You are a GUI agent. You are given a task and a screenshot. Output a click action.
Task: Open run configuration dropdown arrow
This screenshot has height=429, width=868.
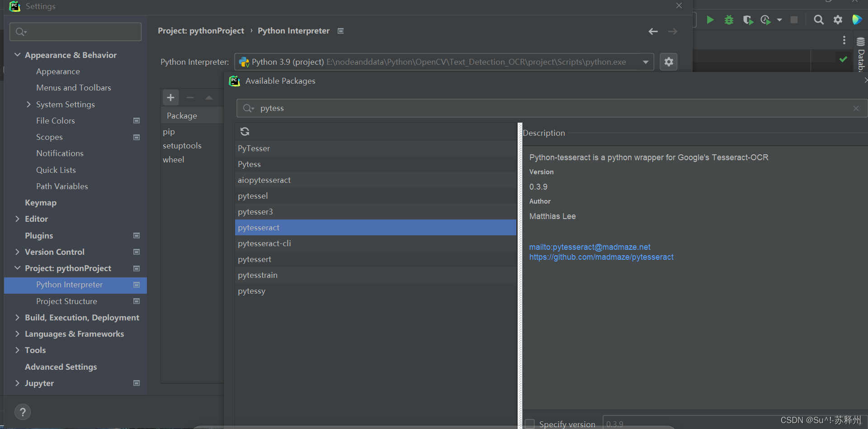coord(779,20)
